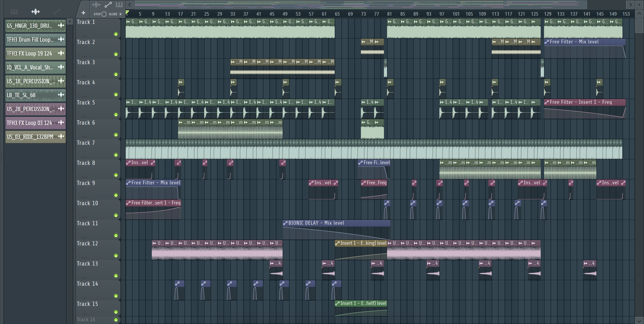Open Track 10 Free Filter..sert 1 Freq clip menu
The width and height of the screenshot is (644, 324).
point(128,203)
